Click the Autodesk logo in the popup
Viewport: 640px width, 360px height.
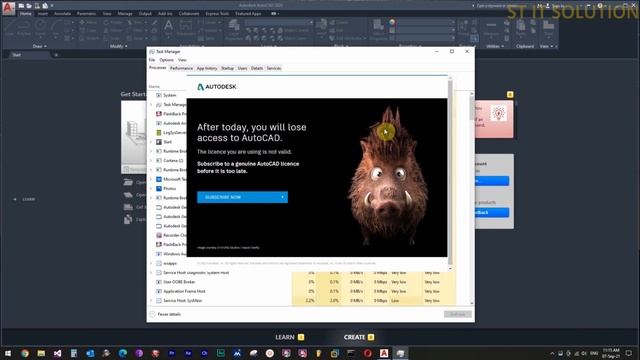coord(216,87)
